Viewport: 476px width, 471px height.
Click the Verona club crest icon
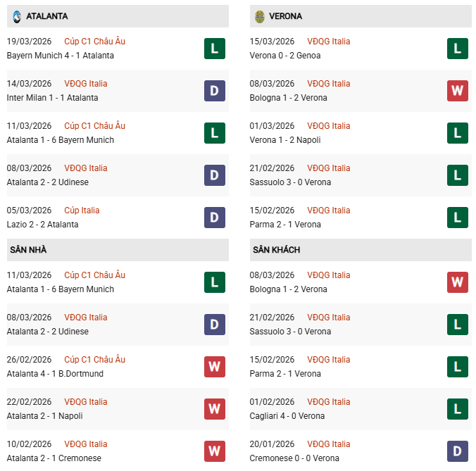259,15
